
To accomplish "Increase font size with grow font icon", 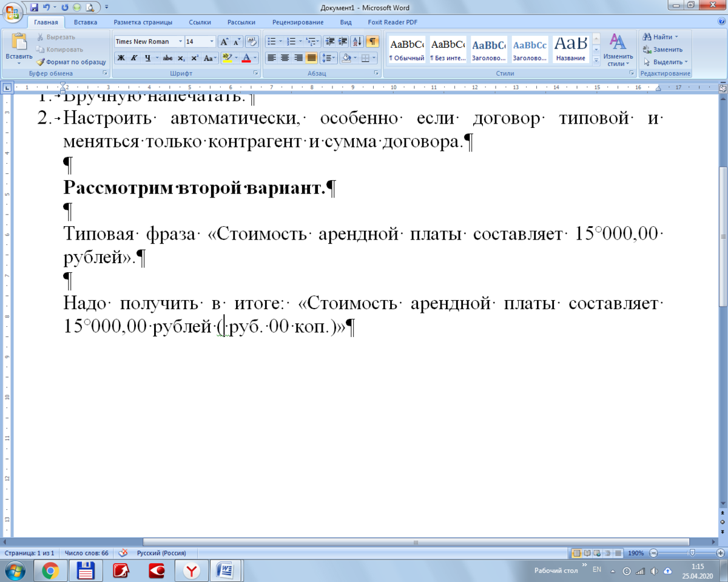I will 224,42.
